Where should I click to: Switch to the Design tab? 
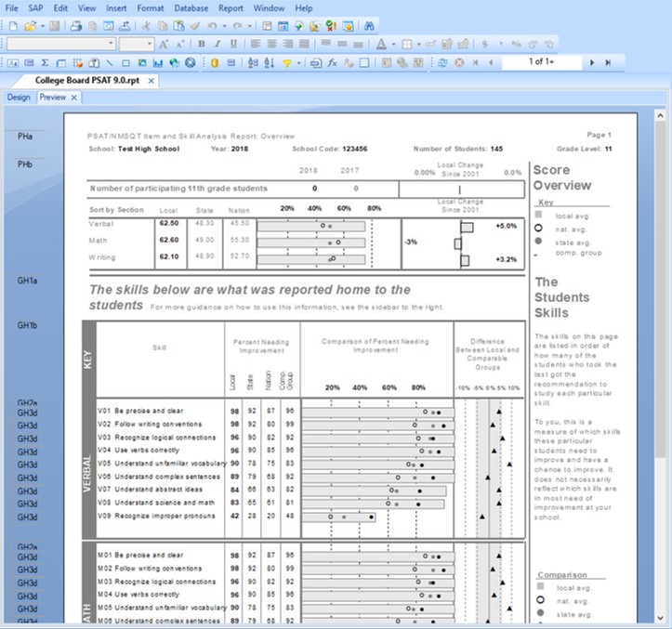pyautogui.click(x=19, y=98)
